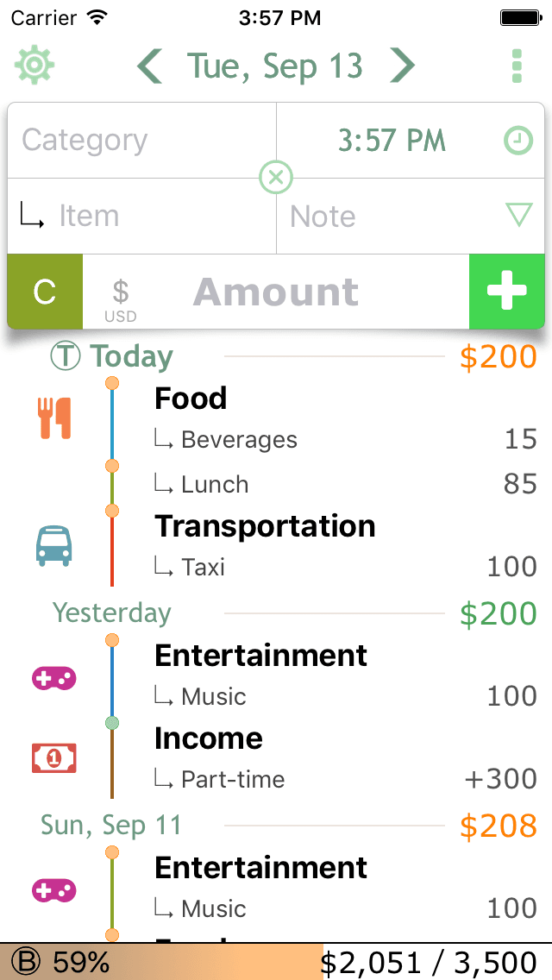Open the three-dot overflow menu
Viewport: 552px width, 980px height.
[x=517, y=65]
